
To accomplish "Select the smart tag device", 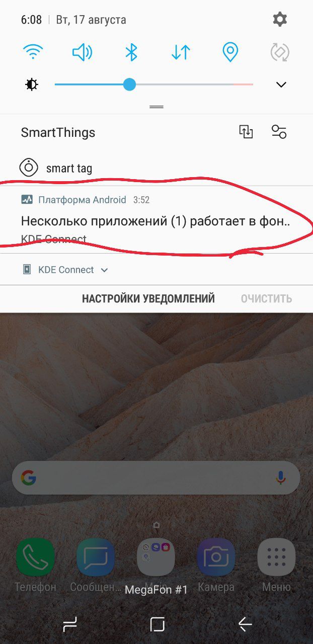I will 69,168.
